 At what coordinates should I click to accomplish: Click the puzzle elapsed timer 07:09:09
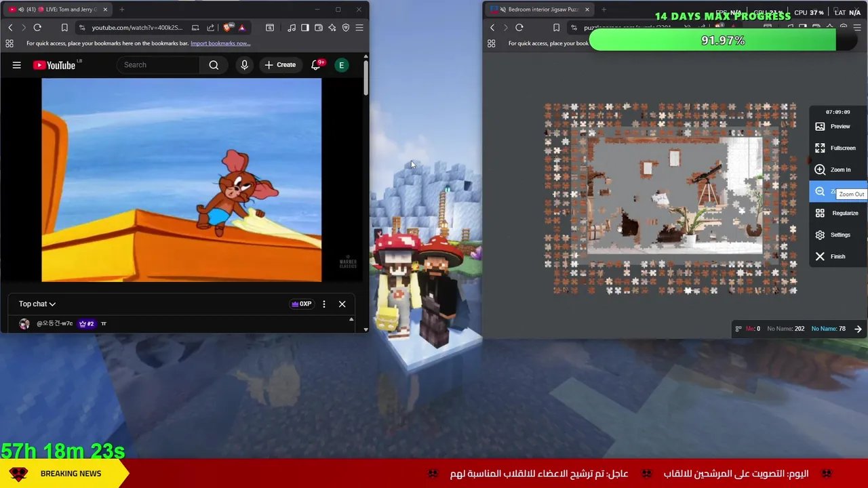tap(837, 112)
